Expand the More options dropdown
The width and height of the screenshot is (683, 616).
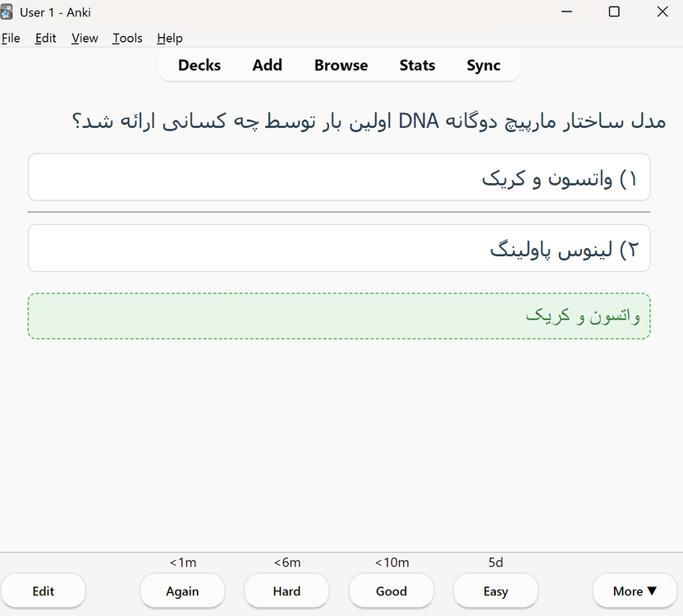635,591
